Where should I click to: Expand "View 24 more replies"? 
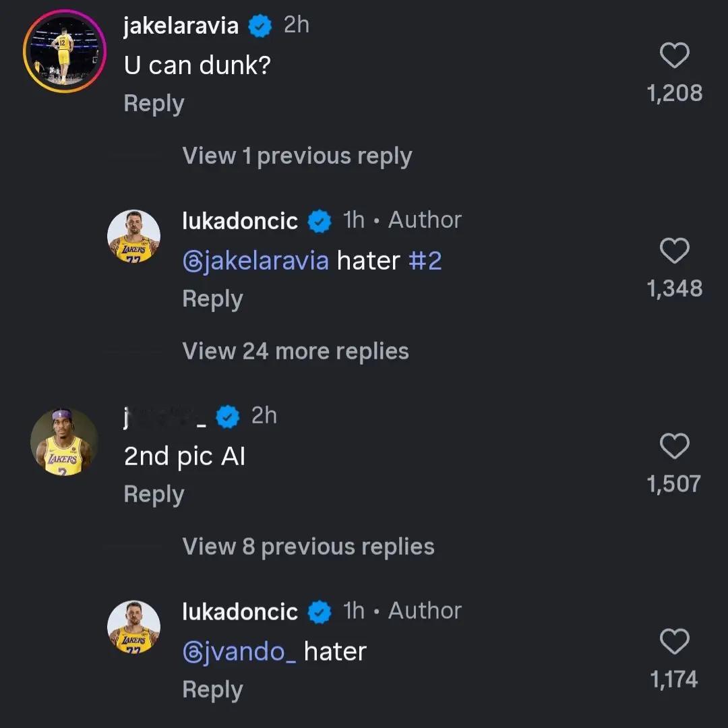pos(295,351)
